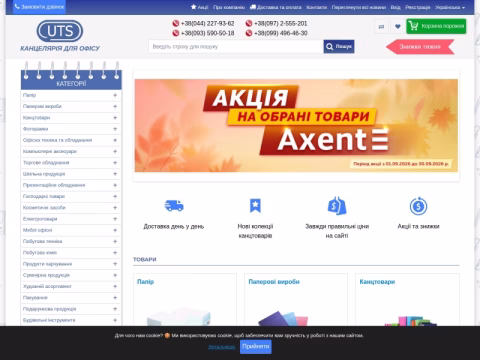Click the Паперові вироби card image
Viewport: 480px width, 360px height.
click(283, 318)
